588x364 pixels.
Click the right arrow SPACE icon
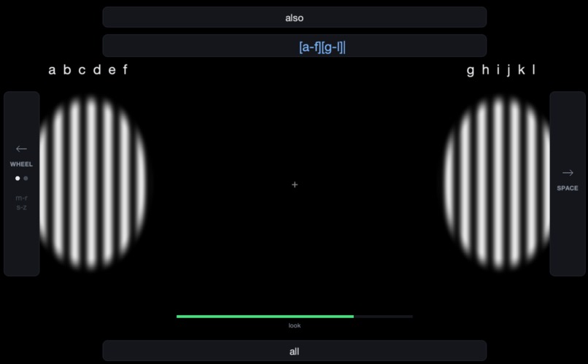[x=568, y=173]
